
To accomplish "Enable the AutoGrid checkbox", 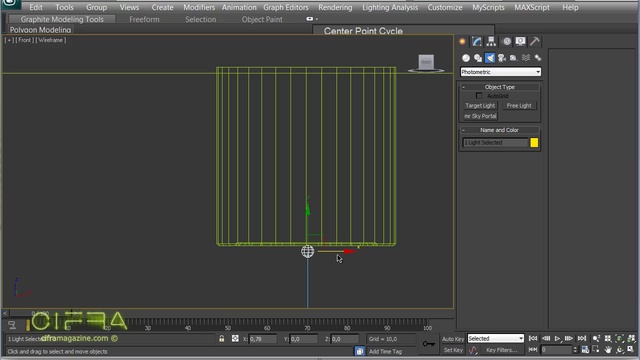I will click(479, 96).
